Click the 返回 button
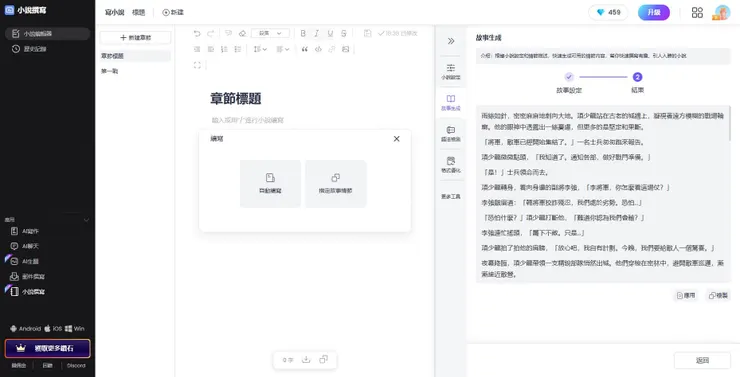The width and height of the screenshot is (740, 377). (702, 360)
